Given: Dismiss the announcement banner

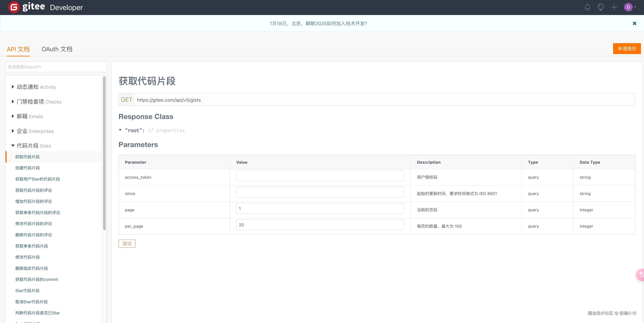Looking at the screenshot, I should (x=634, y=23).
